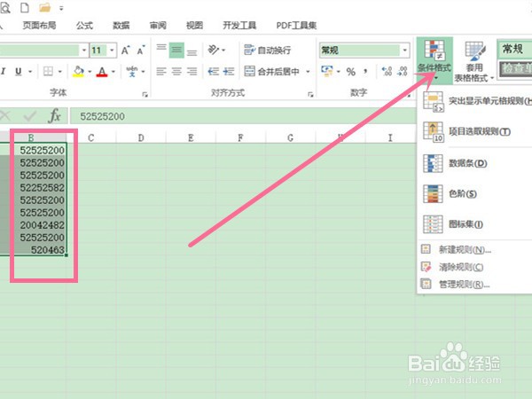Expand fill color dropdown arrow
The height and width of the screenshot is (399, 532).
pyautogui.click(x=90, y=72)
